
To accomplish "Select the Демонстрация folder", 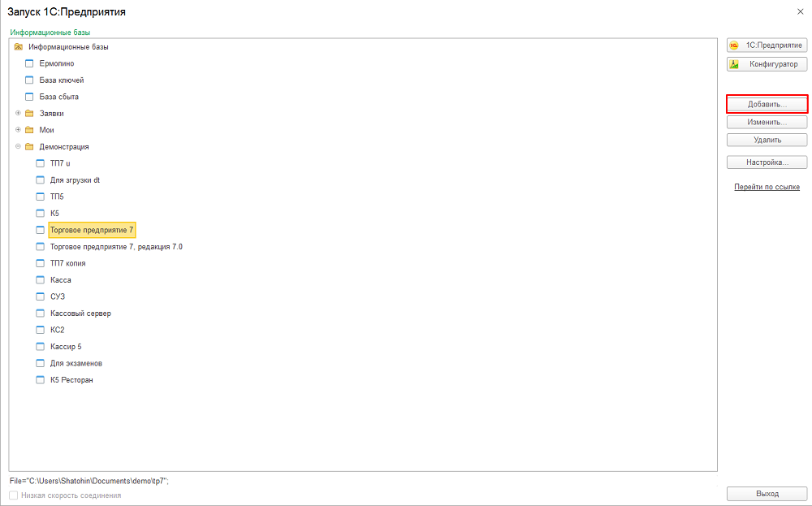I will [x=64, y=146].
